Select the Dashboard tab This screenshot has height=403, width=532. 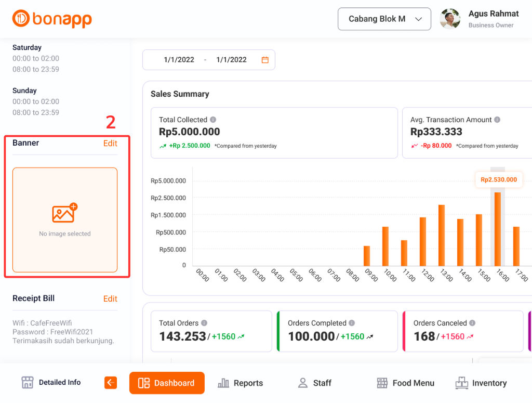(x=167, y=383)
